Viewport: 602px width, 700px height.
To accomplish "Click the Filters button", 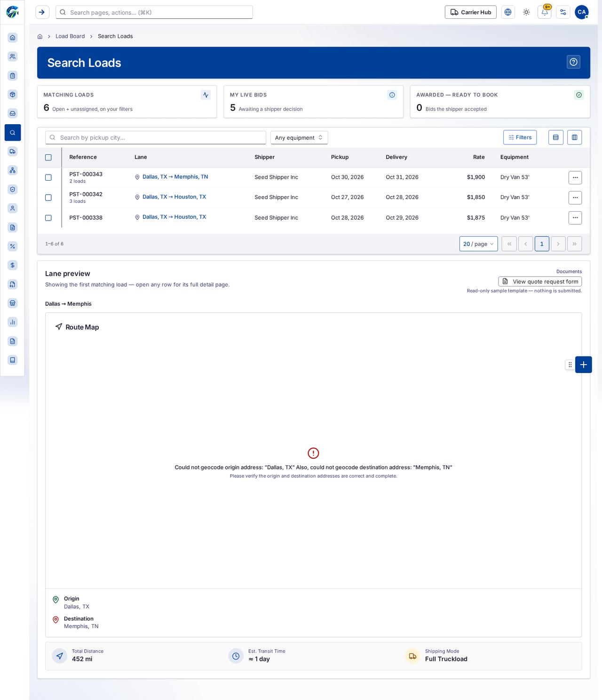I will (520, 137).
